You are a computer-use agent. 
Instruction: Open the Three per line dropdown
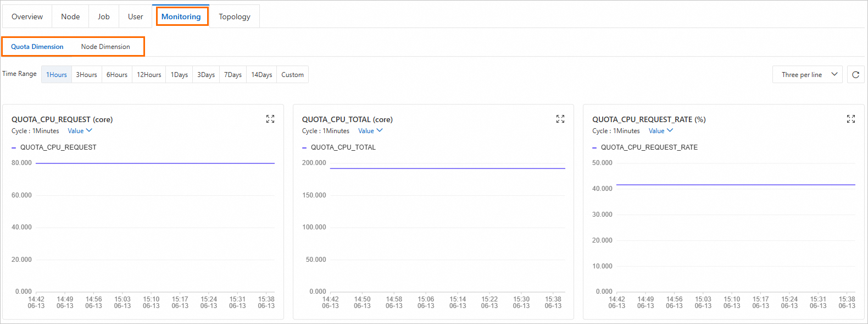(x=807, y=75)
